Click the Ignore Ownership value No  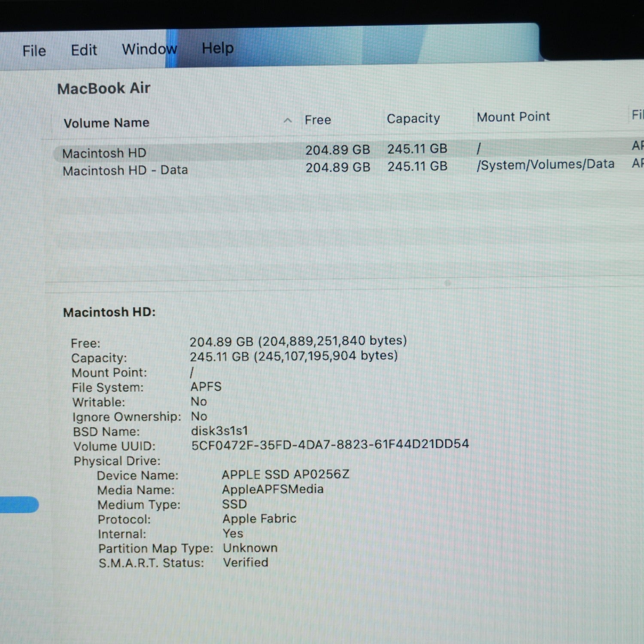point(199,416)
